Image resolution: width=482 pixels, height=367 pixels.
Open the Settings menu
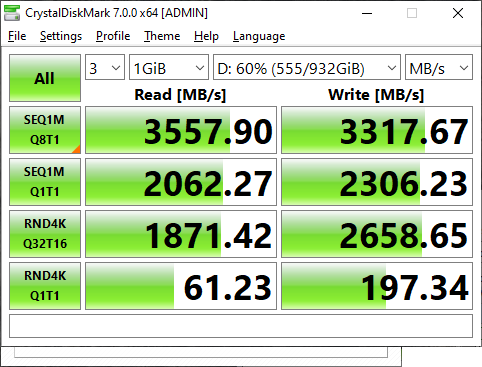pyautogui.click(x=61, y=36)
